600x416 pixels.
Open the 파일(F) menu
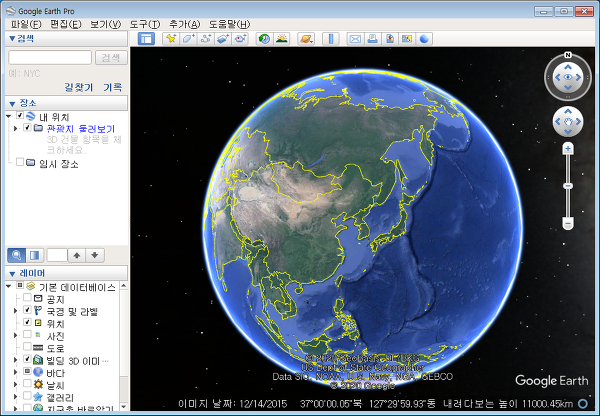pos(26,24)
